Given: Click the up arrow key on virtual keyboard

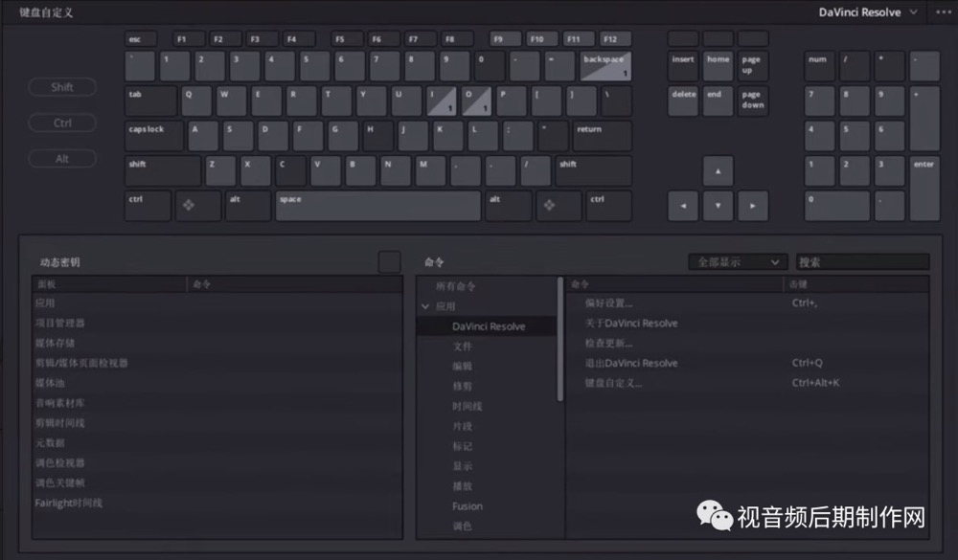Looking at the screenshot, I should (x=718, y=171).
